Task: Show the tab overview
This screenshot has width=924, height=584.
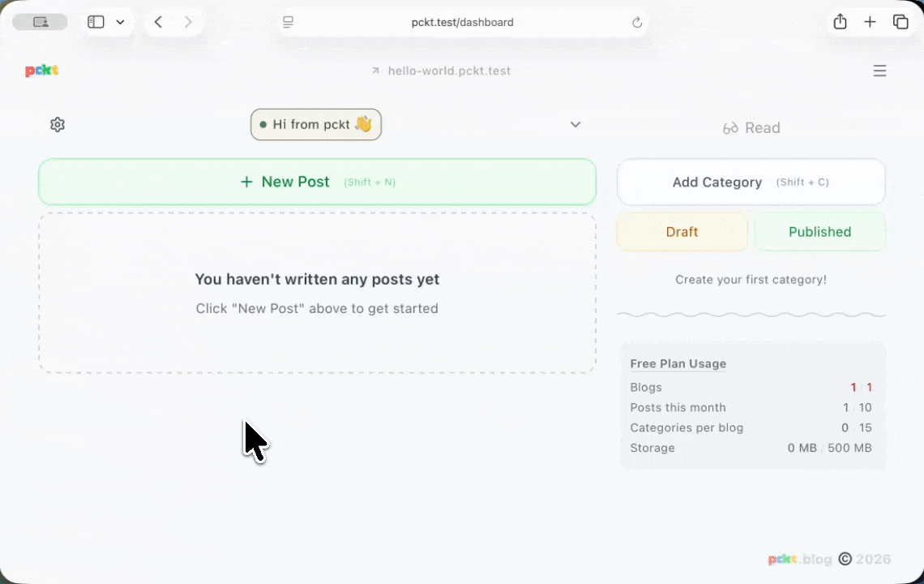Action: [x=900, y=22]
